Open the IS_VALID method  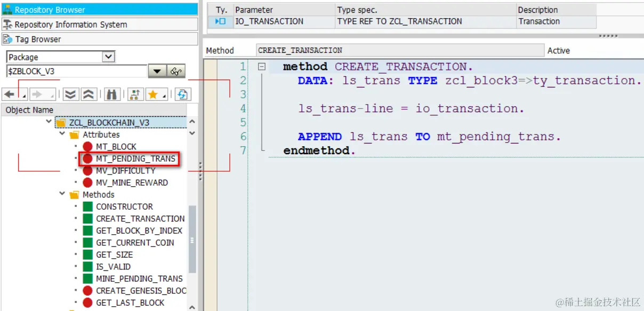coord(113,266)
